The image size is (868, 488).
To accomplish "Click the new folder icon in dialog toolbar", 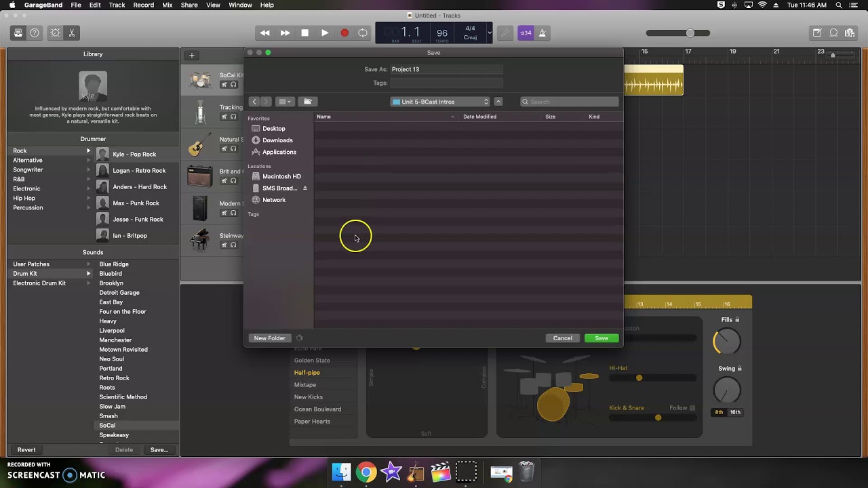I will [x=307, y=102].
